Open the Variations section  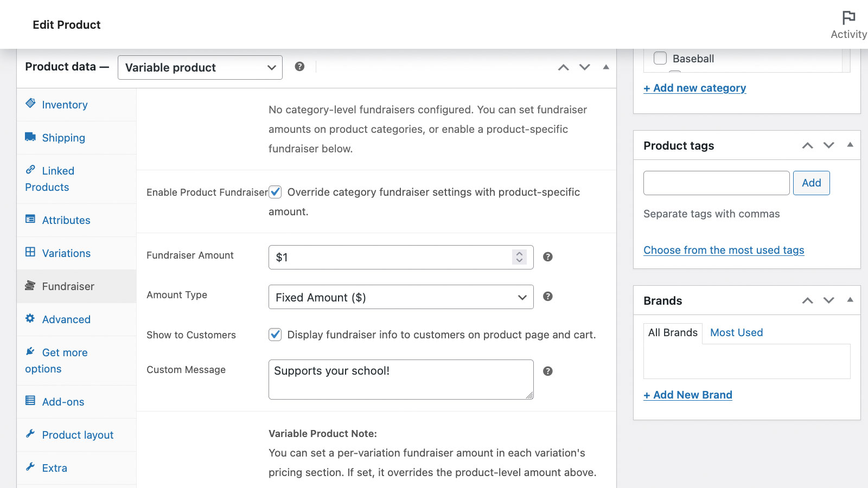[66, 253]
